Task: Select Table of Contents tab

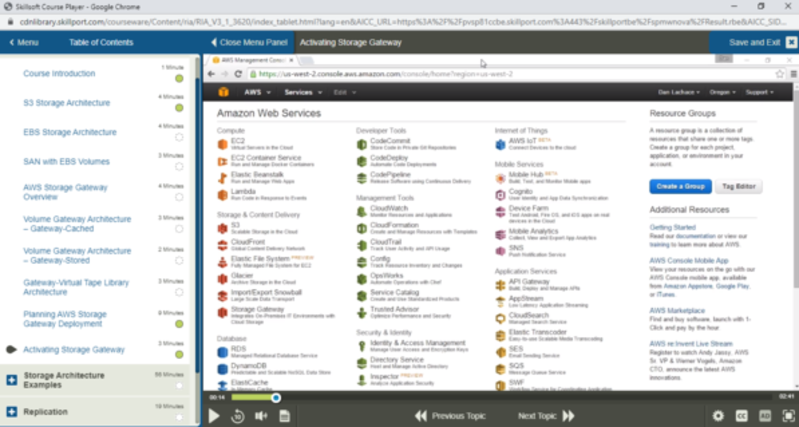Action: click(x=101, y=42)
